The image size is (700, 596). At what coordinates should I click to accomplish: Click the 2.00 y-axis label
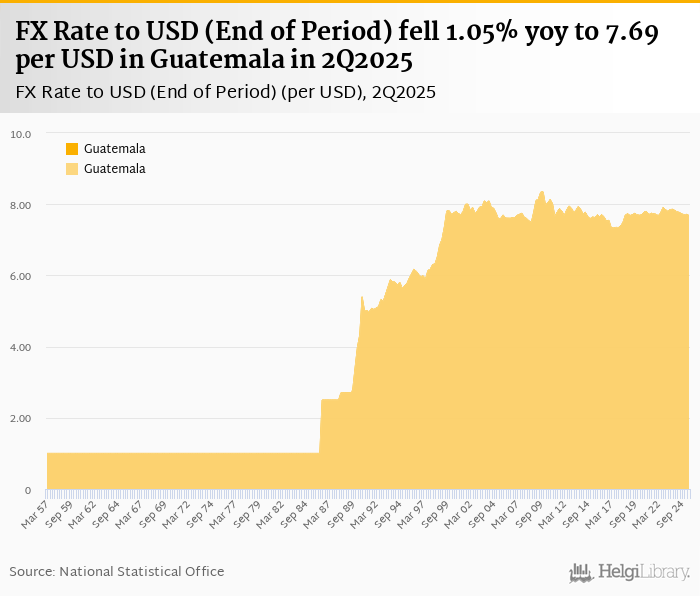click(x=21, y=418)
